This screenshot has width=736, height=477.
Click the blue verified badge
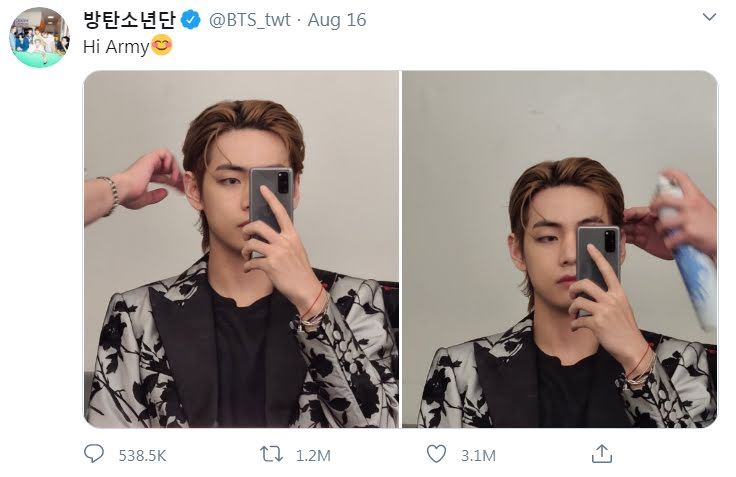pos(191,20)
